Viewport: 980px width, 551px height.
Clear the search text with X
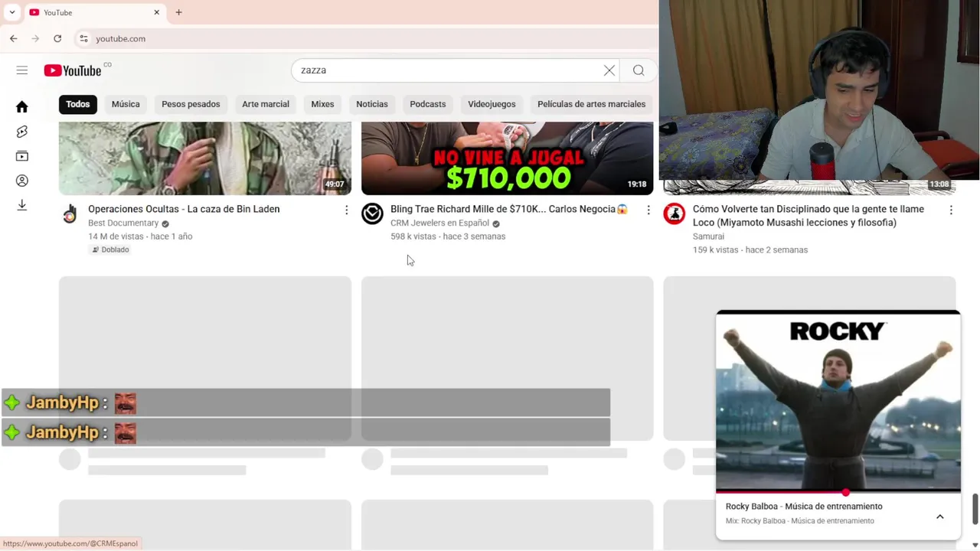point(609,70)
